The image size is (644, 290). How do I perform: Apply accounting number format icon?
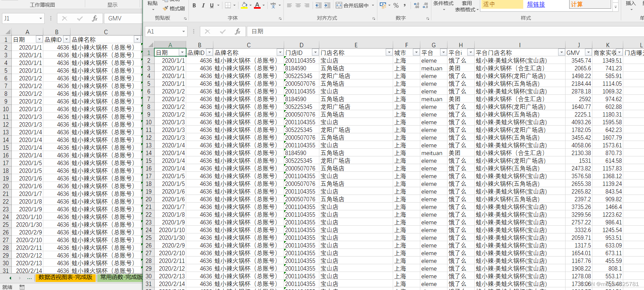(x=383, y=5)
